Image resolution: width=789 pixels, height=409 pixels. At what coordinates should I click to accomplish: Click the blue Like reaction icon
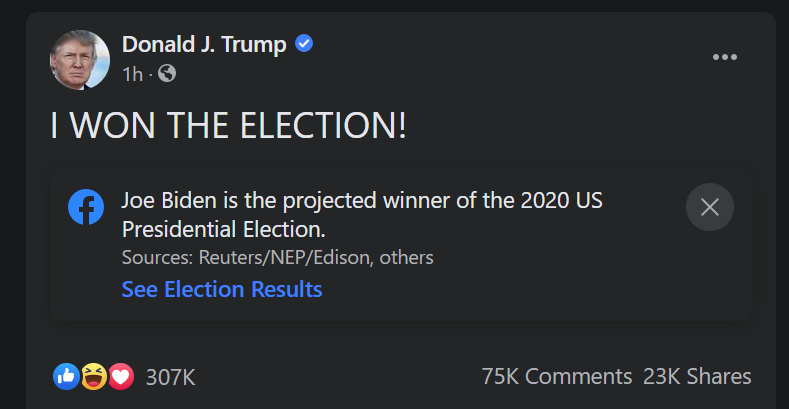pos(66,376)
